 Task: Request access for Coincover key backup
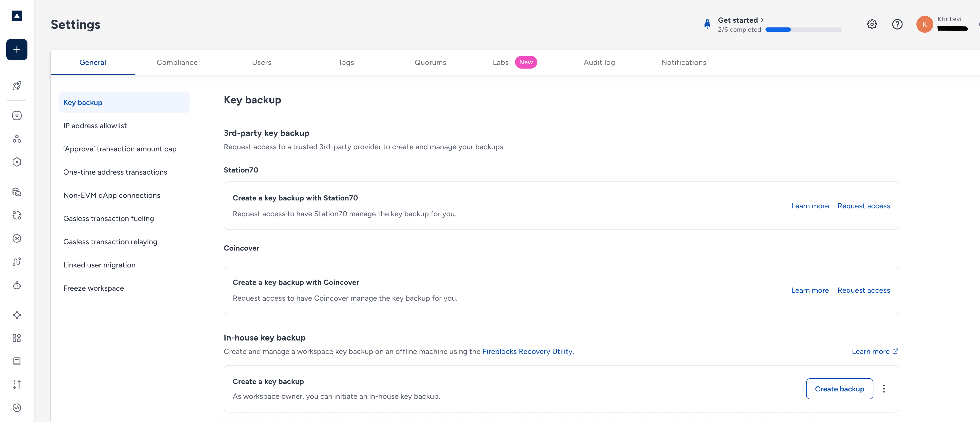pos(864,290)
